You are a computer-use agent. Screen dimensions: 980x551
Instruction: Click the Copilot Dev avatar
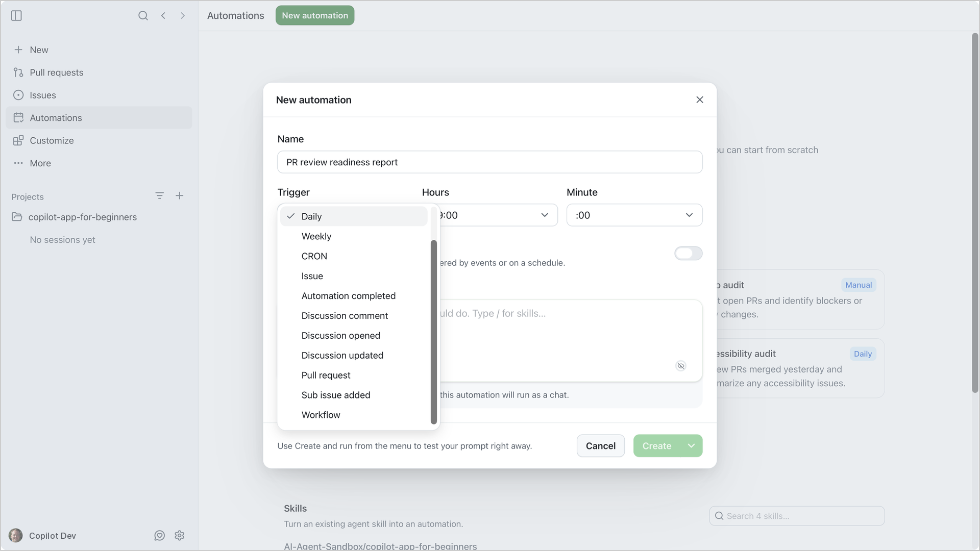(x=16, y=535)
